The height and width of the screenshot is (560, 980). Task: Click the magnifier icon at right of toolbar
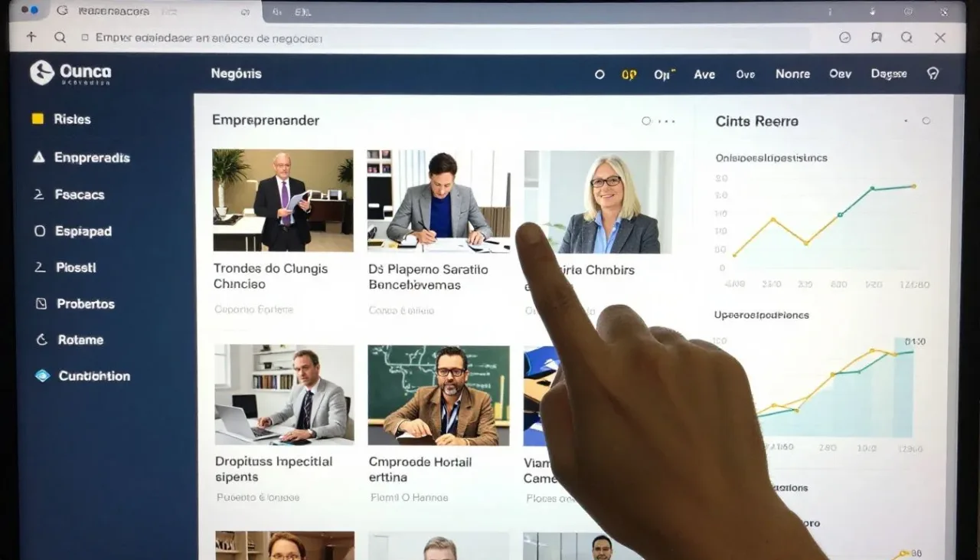[x=906, y=38]
